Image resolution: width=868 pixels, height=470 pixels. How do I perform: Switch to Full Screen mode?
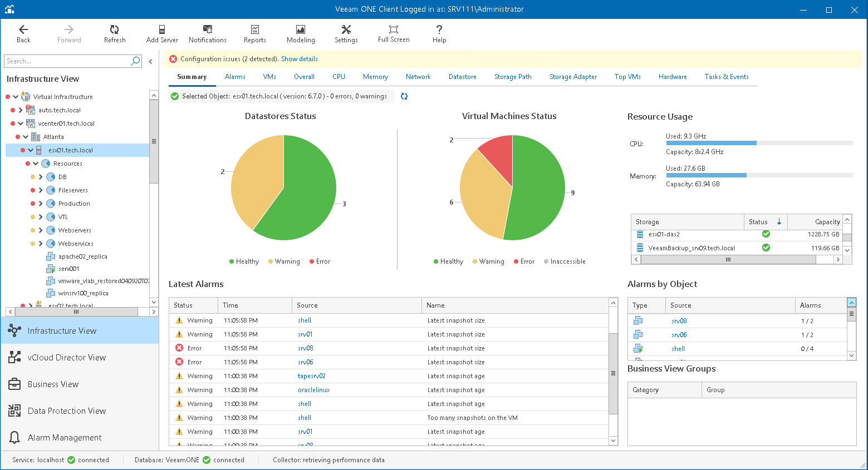coord(394,33)
